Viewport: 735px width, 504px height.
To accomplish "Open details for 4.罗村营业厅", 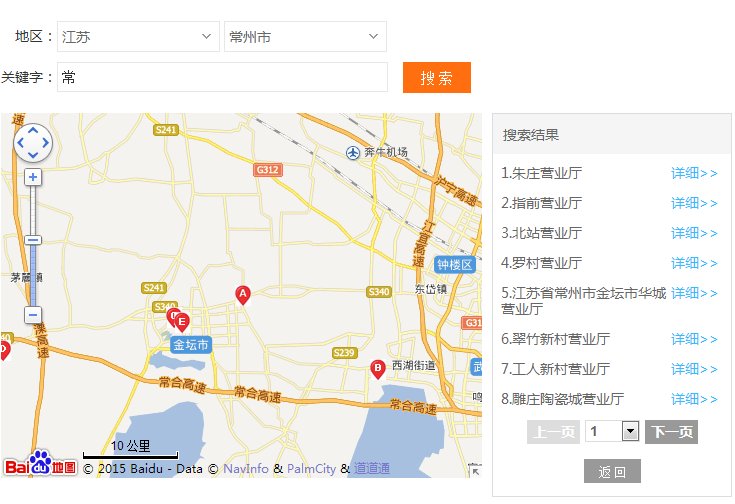I will (x=694, y=263).
